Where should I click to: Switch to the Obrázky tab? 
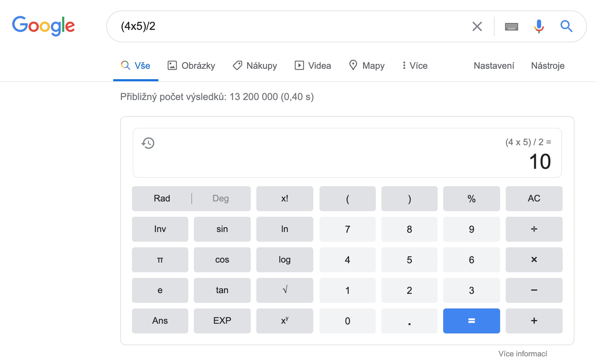(x=191, y=66)
